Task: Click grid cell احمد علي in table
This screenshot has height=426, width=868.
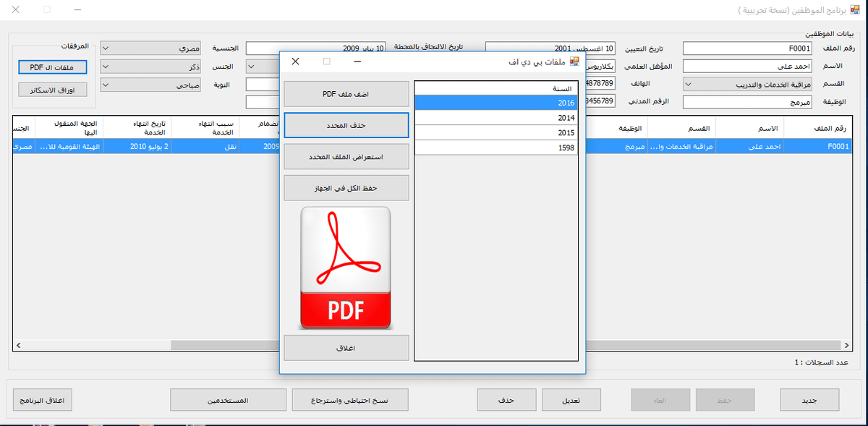Action: pos(749,146)
